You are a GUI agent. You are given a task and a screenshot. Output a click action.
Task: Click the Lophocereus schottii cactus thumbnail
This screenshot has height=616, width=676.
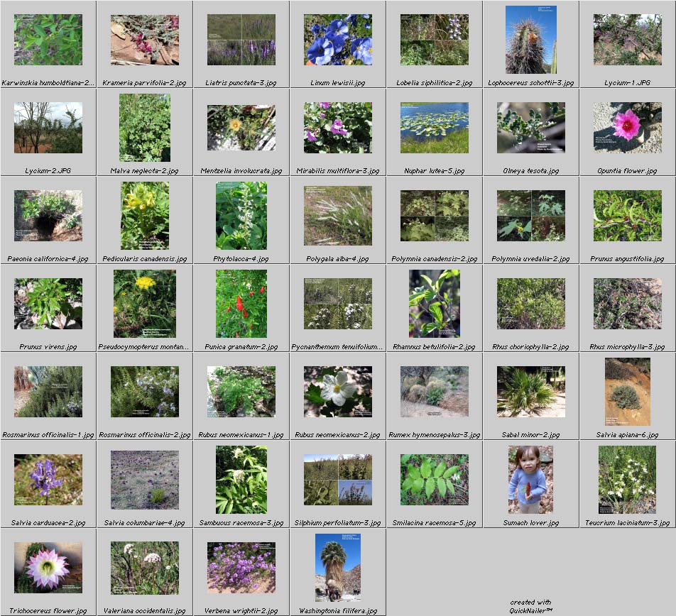pos(530,40)
